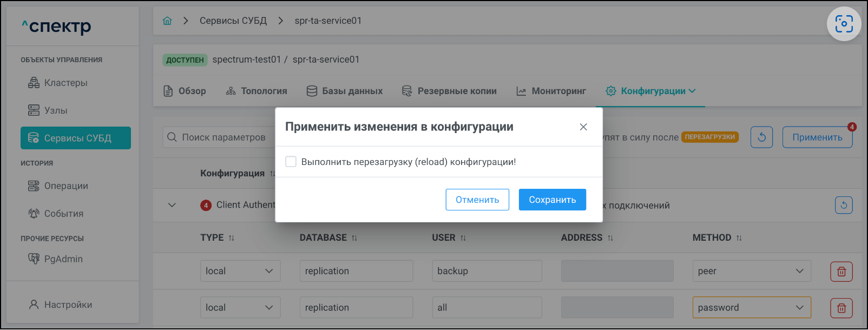Delete the password method rule row
868x330 pixels.
tap(841, 308)
